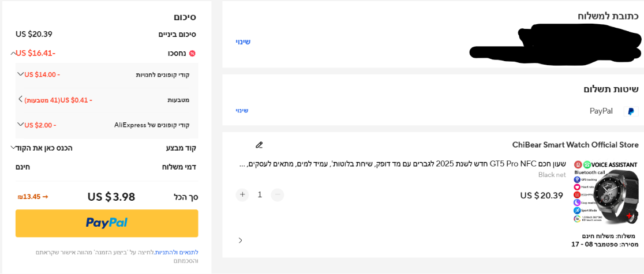Expand the US $14.00 store coupons row

(x=21, y=74)
